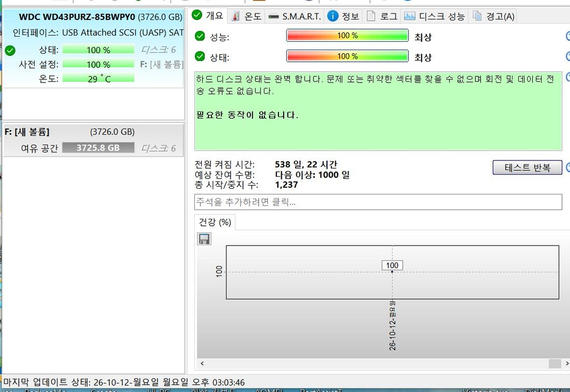Open the S.M.A.R.T. tab
This screenshot has width=570, height=392.
[295, 16]
